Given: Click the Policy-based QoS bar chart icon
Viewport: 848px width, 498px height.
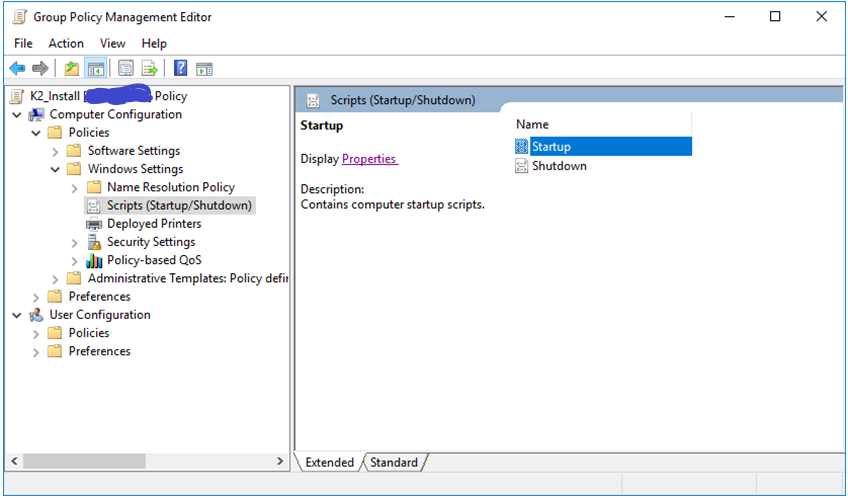Looking at the screenshot, I should click(x=94, y=261).
